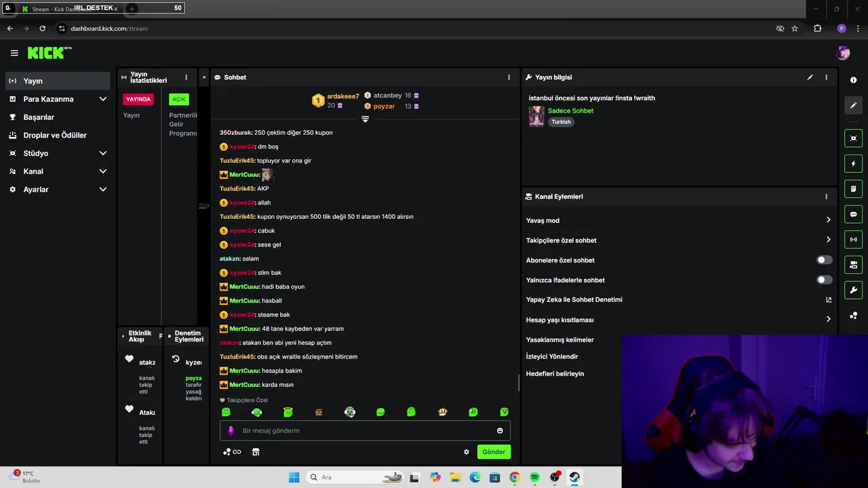Toggle Yalnızca ifadelerle sohbet switch
Viewport: 868px width, 488px height.
[824, 280]
